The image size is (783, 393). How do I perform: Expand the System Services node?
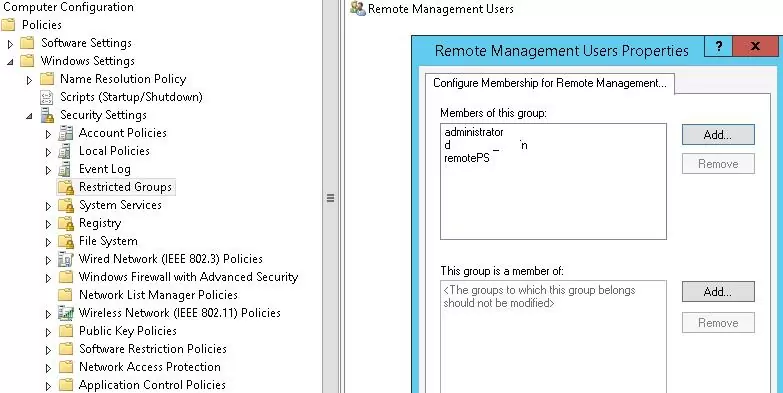pyautogui.click(x=48, y=206)
